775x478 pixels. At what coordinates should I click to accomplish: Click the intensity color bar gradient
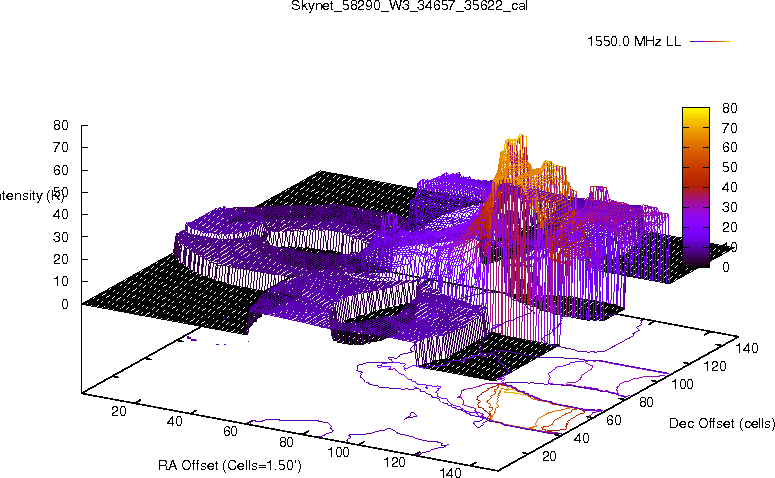click(696, 187)
